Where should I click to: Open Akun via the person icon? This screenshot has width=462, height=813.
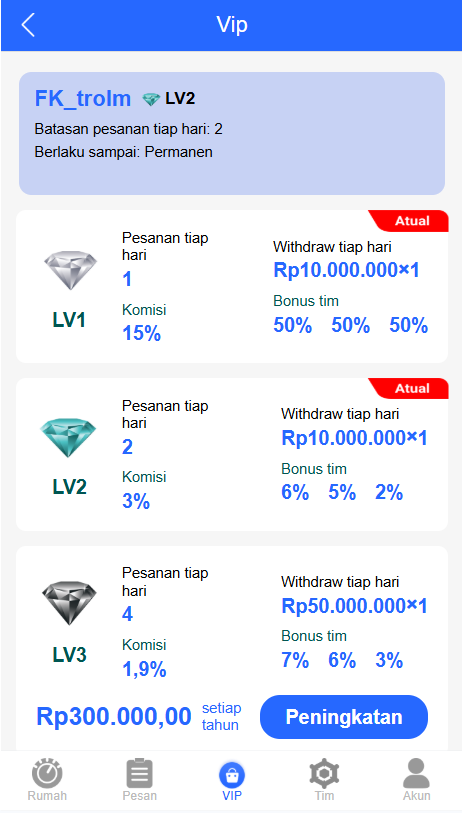[x=416, y=773]
